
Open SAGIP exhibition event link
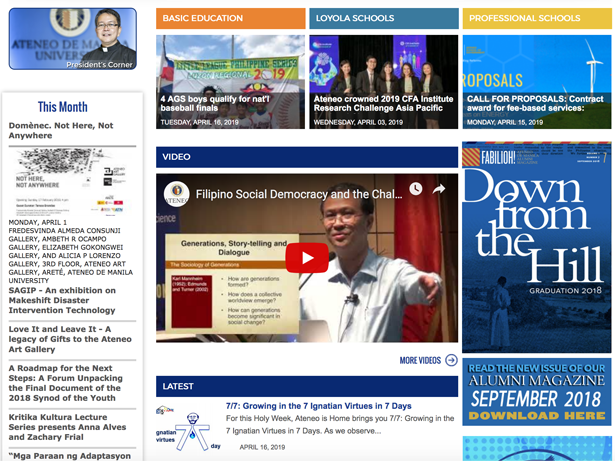click(62, 300)
